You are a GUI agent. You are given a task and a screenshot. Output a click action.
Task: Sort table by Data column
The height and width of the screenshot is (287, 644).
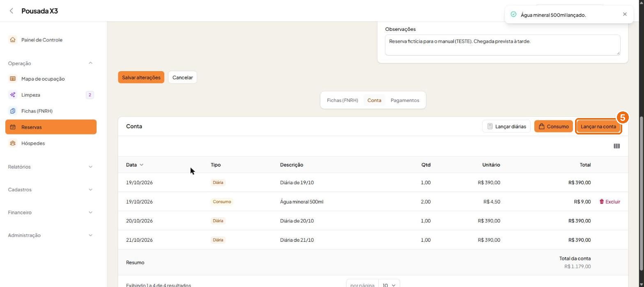point(135,164)
